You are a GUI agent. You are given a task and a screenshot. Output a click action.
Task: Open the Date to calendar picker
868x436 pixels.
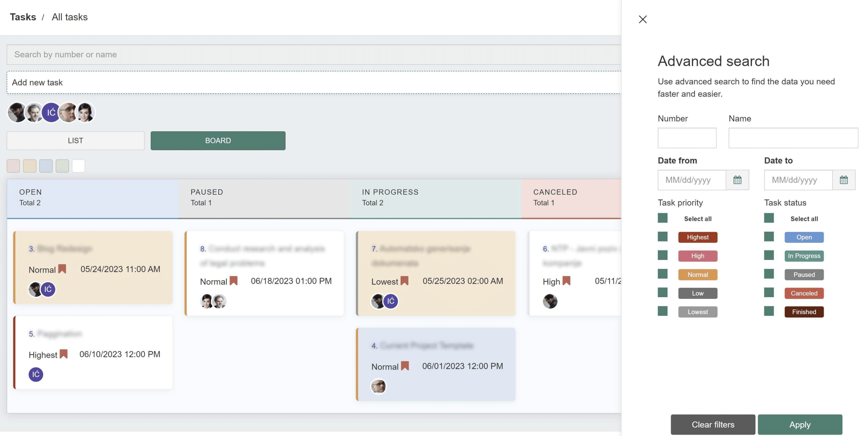[x=843, y=180]
